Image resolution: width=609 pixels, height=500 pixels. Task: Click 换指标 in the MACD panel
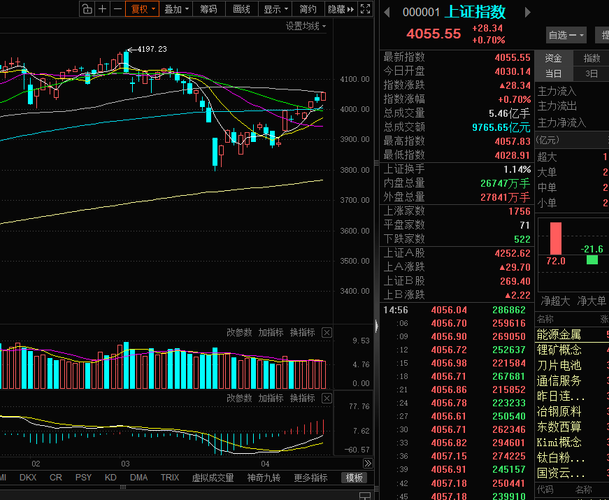click(303, 398)
